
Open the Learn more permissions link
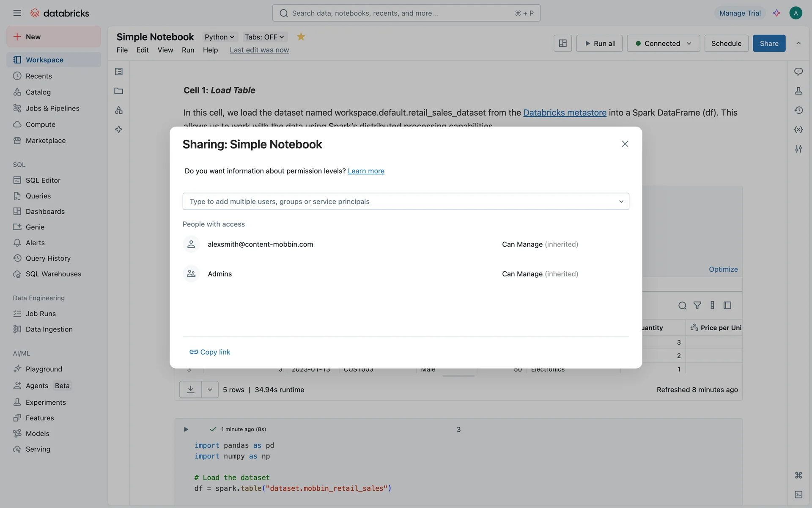[x=366, y=171]
